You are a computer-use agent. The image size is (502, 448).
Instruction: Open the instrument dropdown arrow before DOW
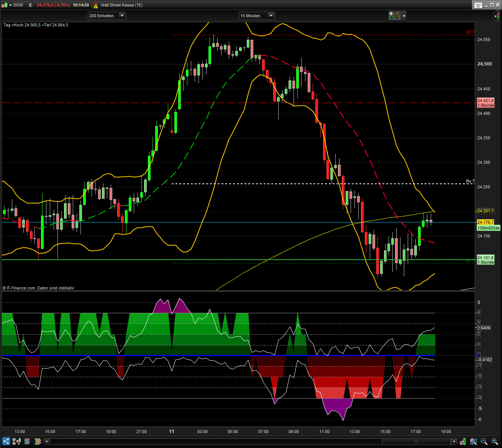(x=10, y=5)
